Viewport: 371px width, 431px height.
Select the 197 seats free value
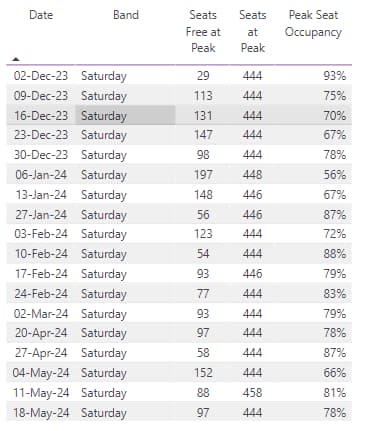click(x=203, y=175)
